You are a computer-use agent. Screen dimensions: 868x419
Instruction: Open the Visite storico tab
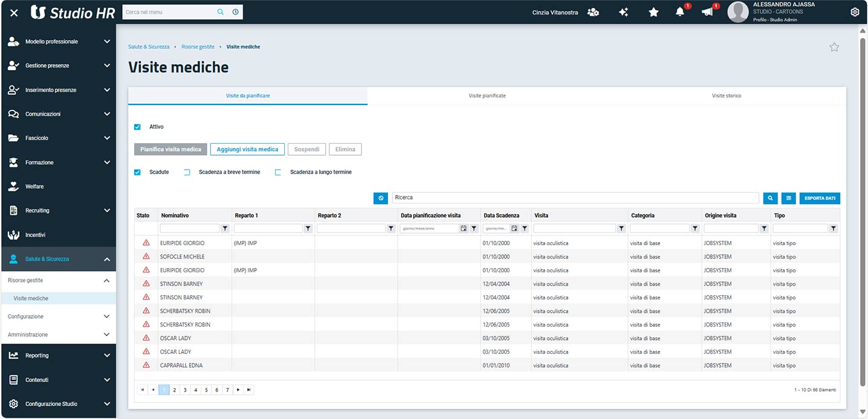pyautogui.click(x=726, y=96)
